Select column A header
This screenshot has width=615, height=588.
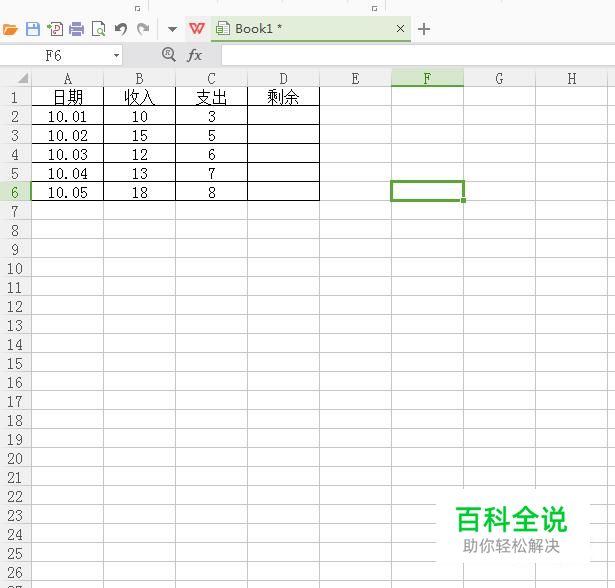point(67,78)
